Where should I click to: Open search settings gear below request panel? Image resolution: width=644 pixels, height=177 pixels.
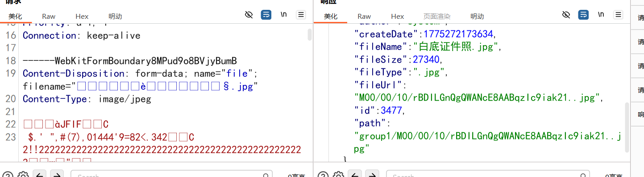pyautogui.click(x=23, y=175)
